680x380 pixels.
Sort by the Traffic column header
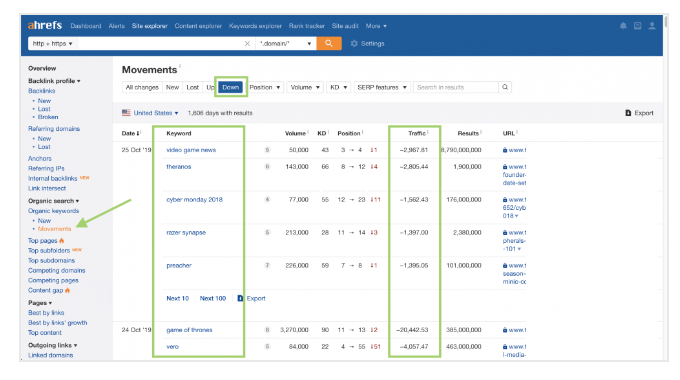tap(417, 134)
